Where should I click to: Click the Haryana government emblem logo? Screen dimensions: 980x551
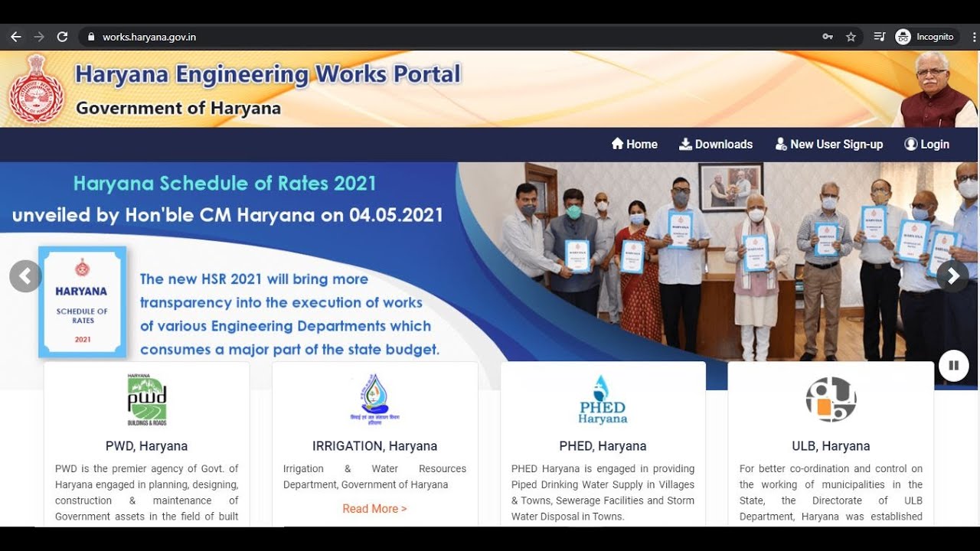point(36,89)
